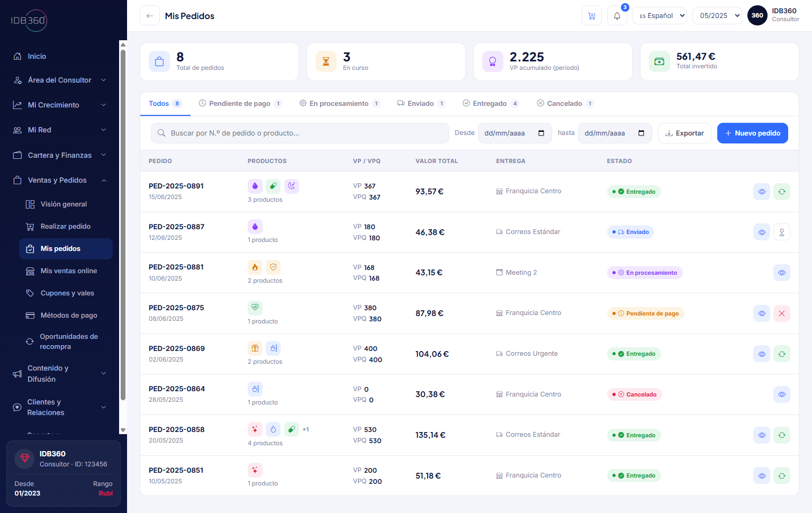The width and height of the screenshot is (812, 513).
Task: Open Métodos de pago in sidebar
Action: (x=66, y=316)
